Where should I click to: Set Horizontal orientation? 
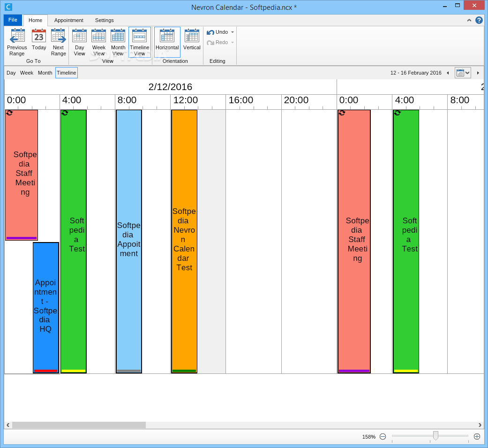point(167,42)
